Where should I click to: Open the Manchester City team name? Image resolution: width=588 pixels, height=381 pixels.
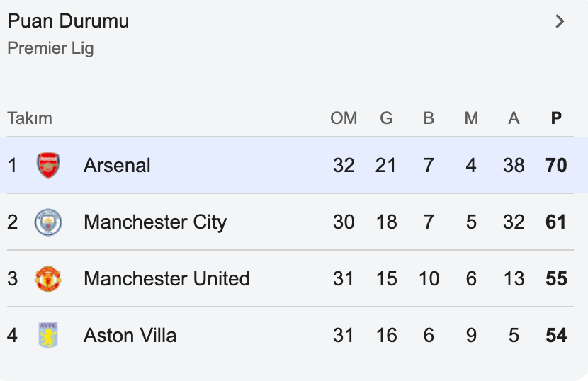click(x=154, y=222)
